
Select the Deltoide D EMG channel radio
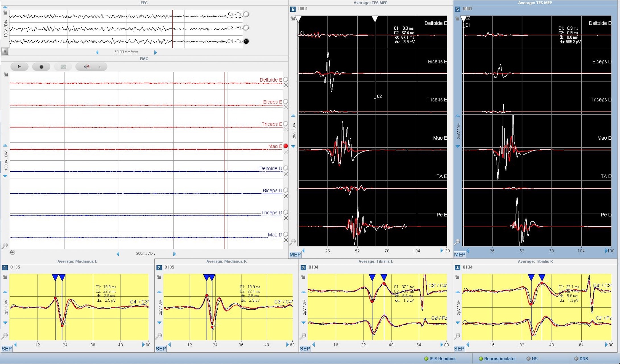point(286,168)
